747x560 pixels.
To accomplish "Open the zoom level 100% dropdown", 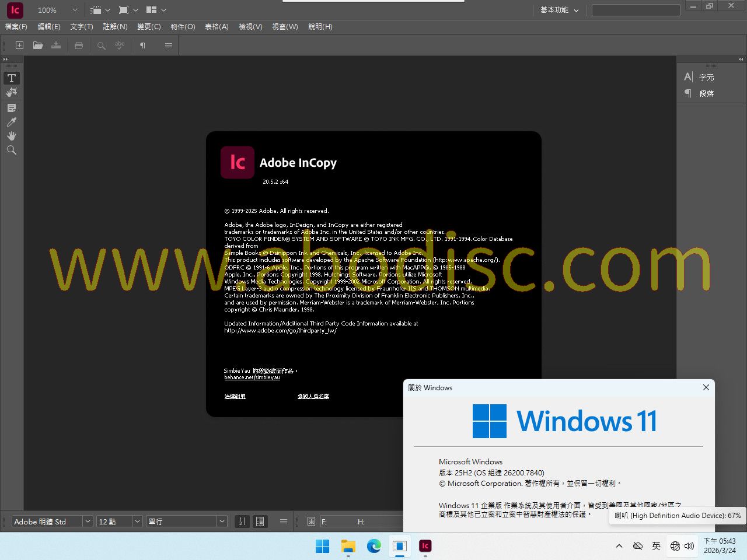I will click(75, 10).
